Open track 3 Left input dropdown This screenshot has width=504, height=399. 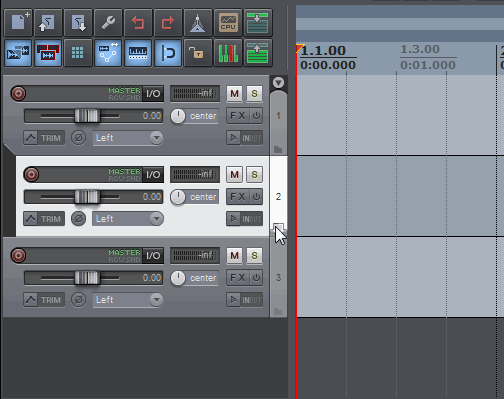coord(128,300)
